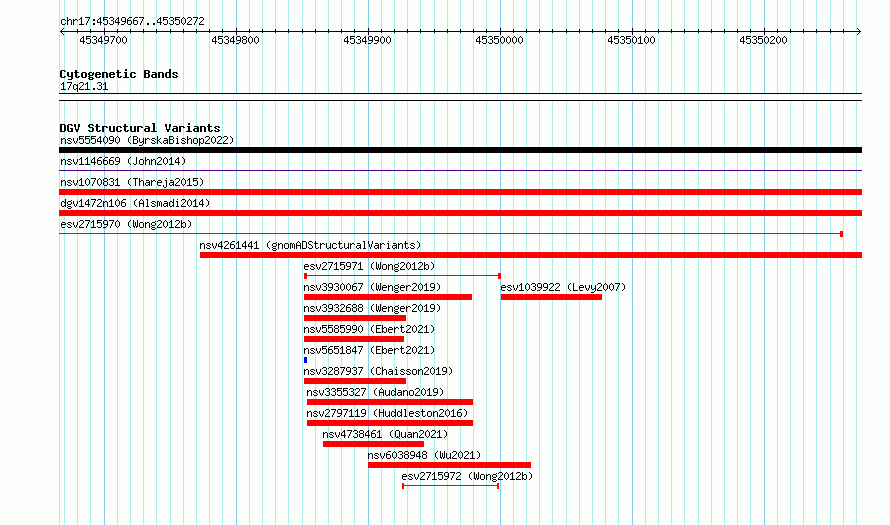Viewport: 890px width, 525px height.
Task: Select the red nsv3355327 variant bar
Action: [390, 402]
